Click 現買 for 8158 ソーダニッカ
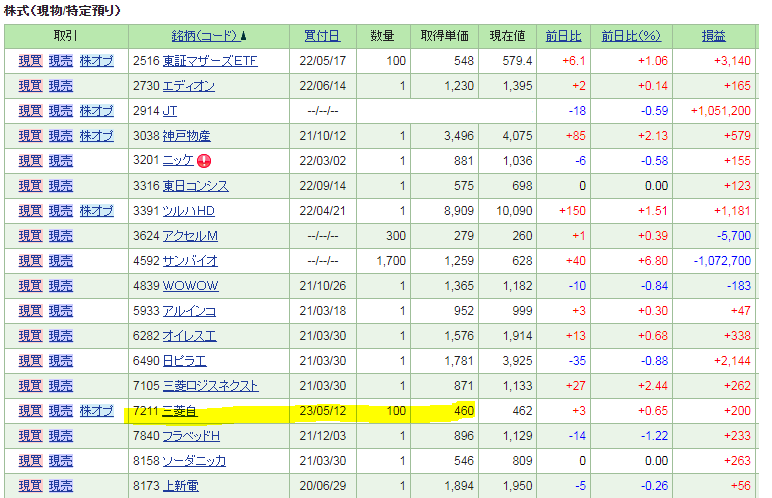Image resolution: width=772 pixels, height=498 pixels. pos(31,461)
